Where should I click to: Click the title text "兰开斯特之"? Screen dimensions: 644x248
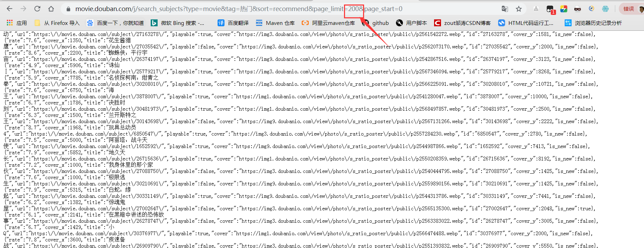pyautogui.click(x=123, y=115)
